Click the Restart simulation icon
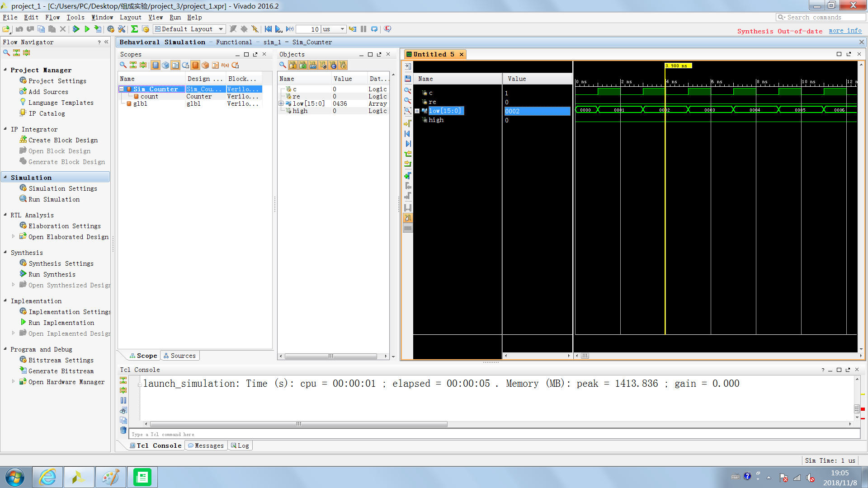Image resolution: width=868 pixels, height=488 pixels. pyautogui.click(x=268, y=29)
